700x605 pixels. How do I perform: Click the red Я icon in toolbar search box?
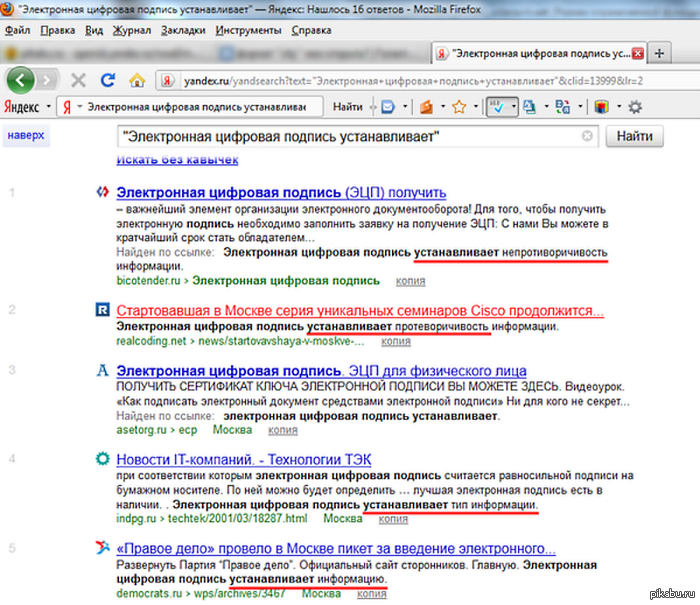coord(67,107)
